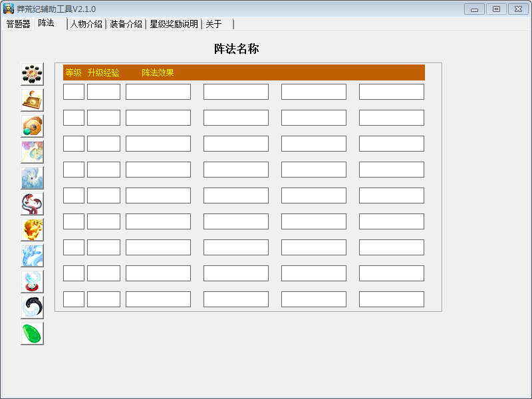Select the orange flame formation icon

coord(32,229)
